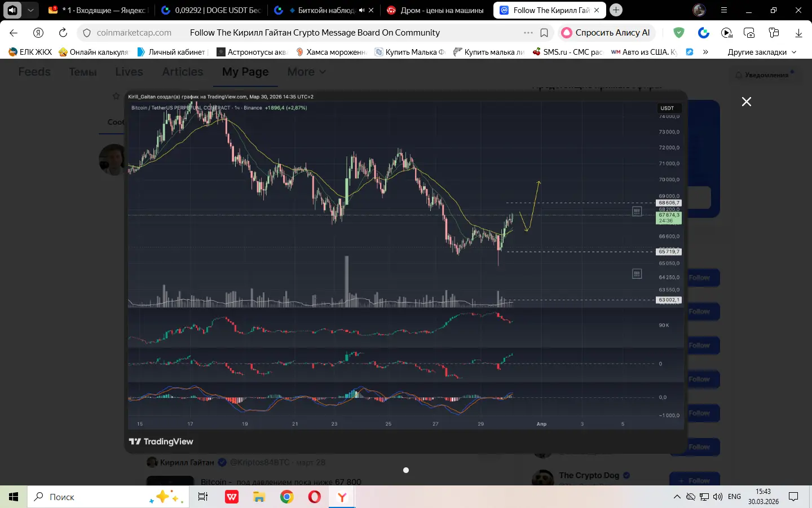The image size is (812, 508).
Task: Open the green shield protection icon
Action: (x=679, y=33)
